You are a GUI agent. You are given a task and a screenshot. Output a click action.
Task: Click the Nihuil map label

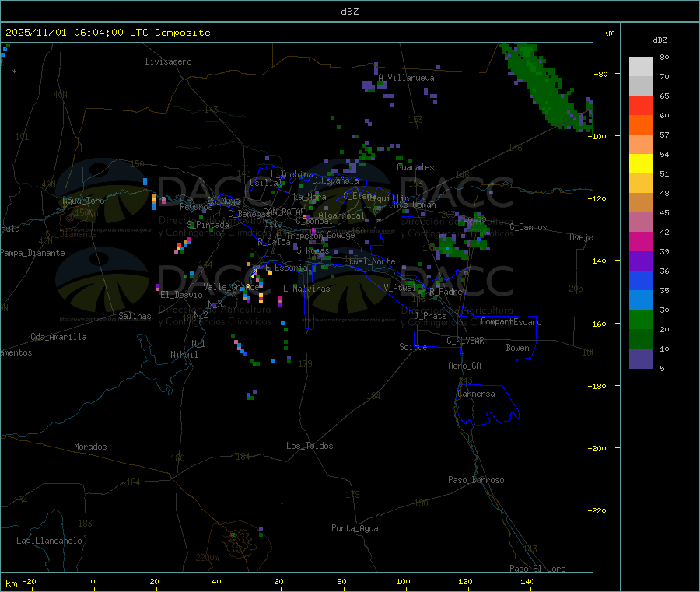tap(184, 355)
